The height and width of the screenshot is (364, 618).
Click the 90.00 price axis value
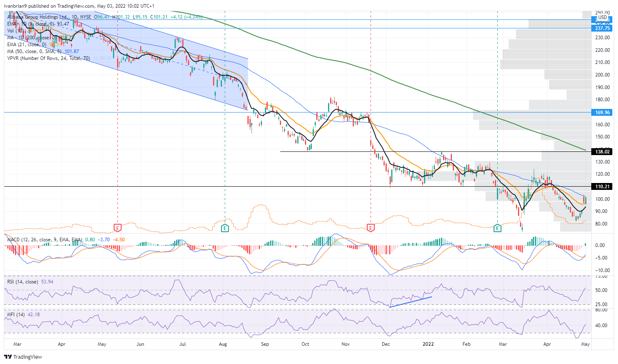(x=601, y=211)
